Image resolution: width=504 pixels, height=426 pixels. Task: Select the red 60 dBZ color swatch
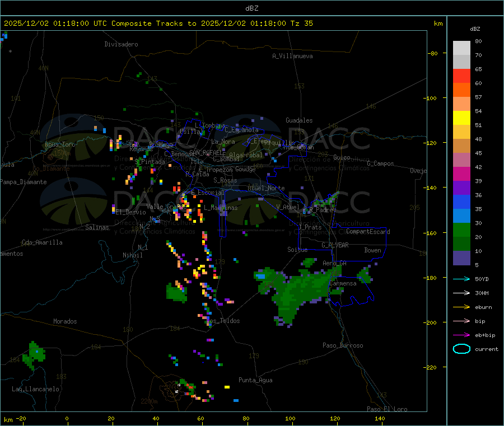[x=461, y=76]
